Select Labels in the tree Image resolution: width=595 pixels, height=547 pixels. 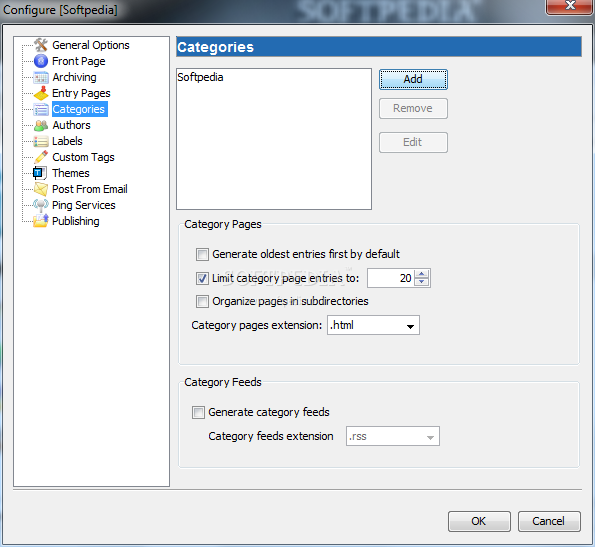[x=67, y=141]
